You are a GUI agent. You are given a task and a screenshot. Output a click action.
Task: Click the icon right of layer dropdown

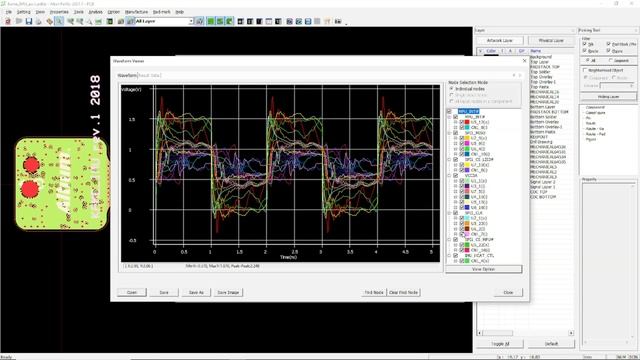point(200,21)
